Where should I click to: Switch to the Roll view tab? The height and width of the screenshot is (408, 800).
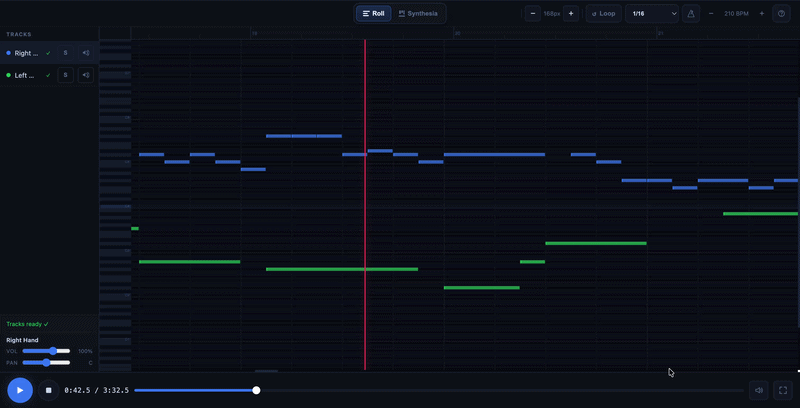tap(373, 14)
